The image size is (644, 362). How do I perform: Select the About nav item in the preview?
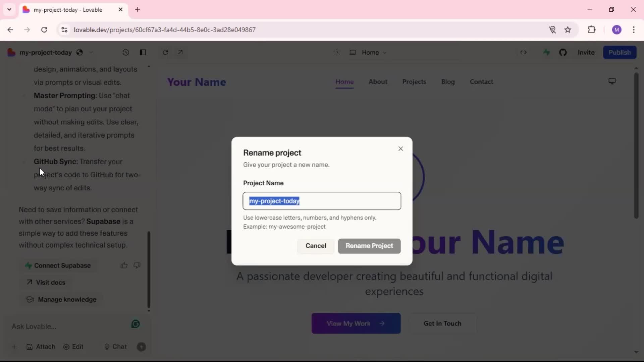point(378,82)
